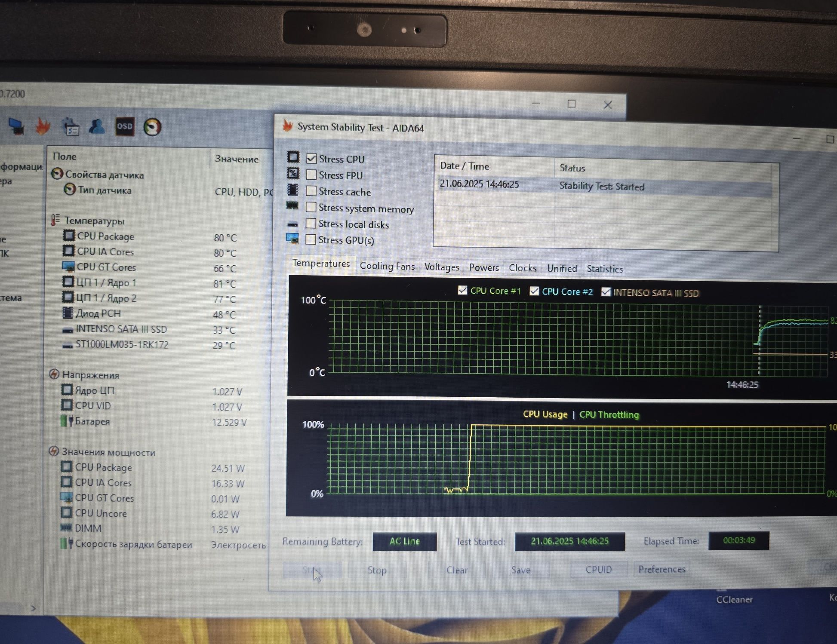
Task: Toggle INTENSO SATA III SSD graph checkbox
Action: point(606,292)
